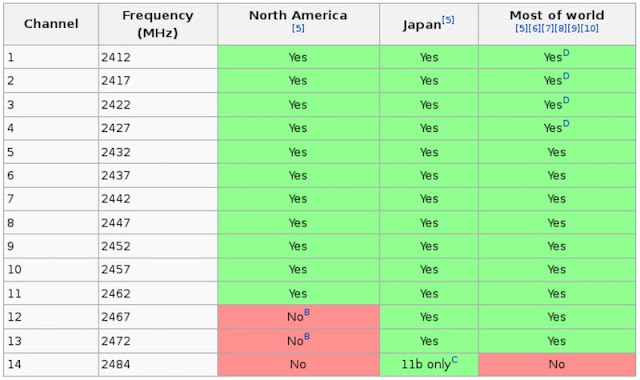Click red No cell for North America channel 14
The image size is (640, 380).
[x=298, y=364]
